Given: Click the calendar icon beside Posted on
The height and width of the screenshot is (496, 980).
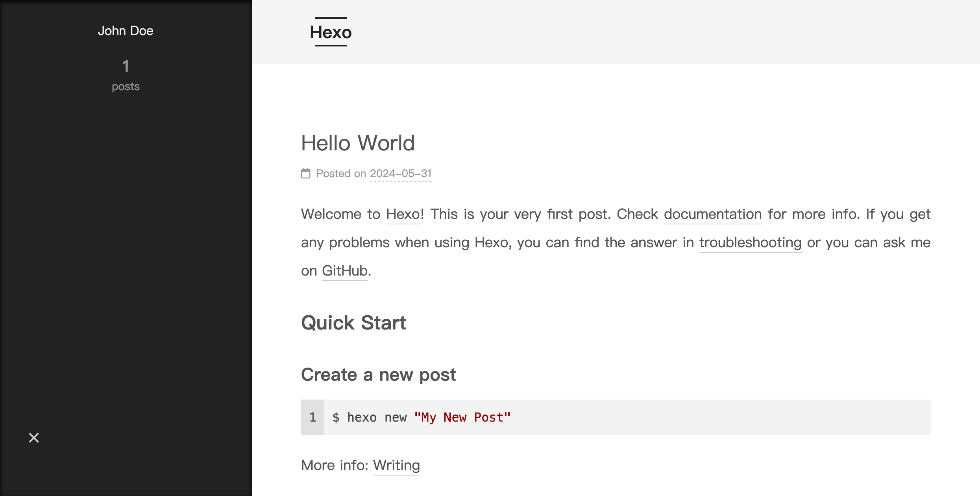Looking at the screenshot, I should (x=306, y=173).
